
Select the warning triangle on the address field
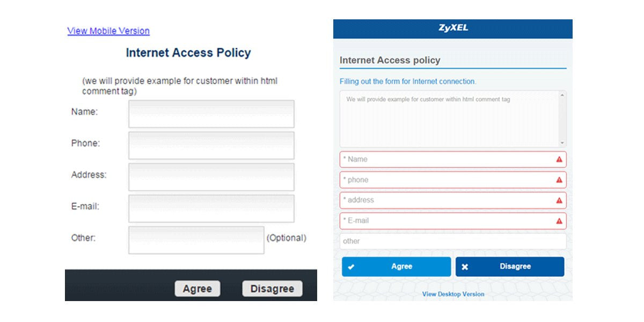[559, 200]
